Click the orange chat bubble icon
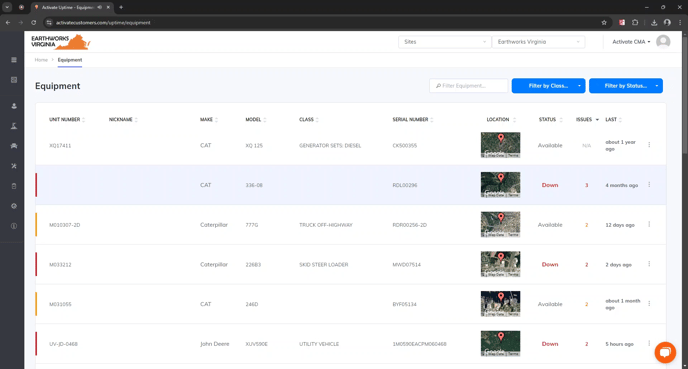 (665, 352)
